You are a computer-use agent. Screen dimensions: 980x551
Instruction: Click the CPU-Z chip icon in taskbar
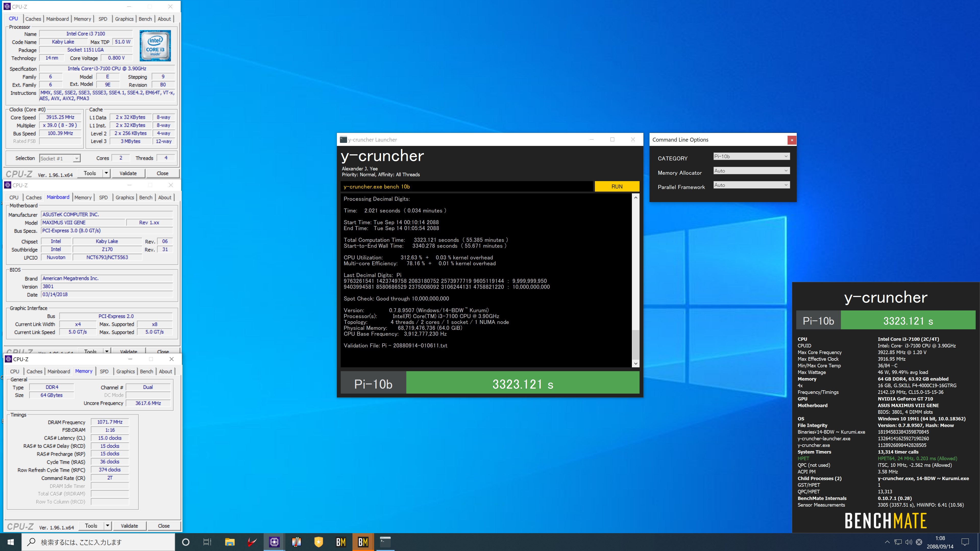[274, 542]
